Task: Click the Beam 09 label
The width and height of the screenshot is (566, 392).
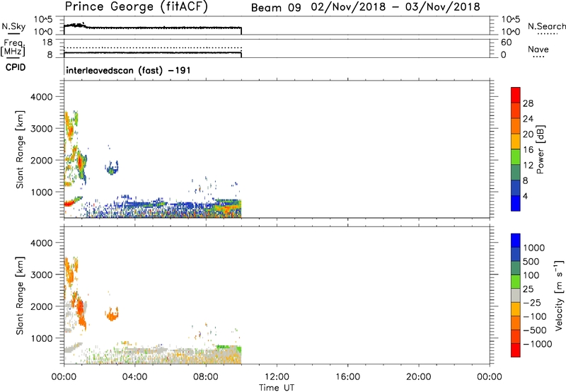Action: (276, 8)
